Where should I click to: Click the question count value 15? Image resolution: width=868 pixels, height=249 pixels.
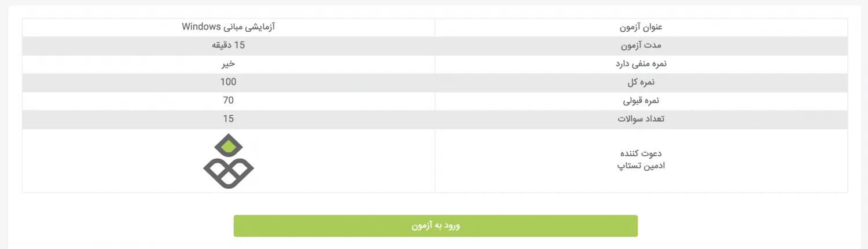229,119
